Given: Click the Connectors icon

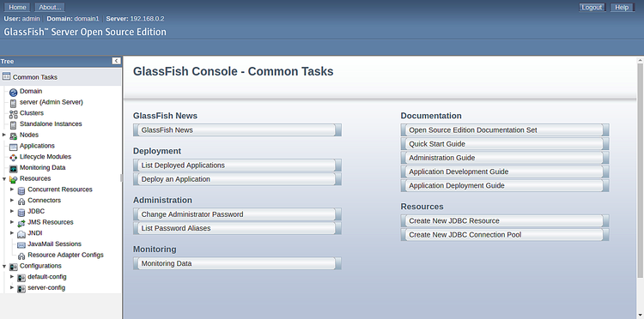Looking at the screenshot, I should pos(21,202).
